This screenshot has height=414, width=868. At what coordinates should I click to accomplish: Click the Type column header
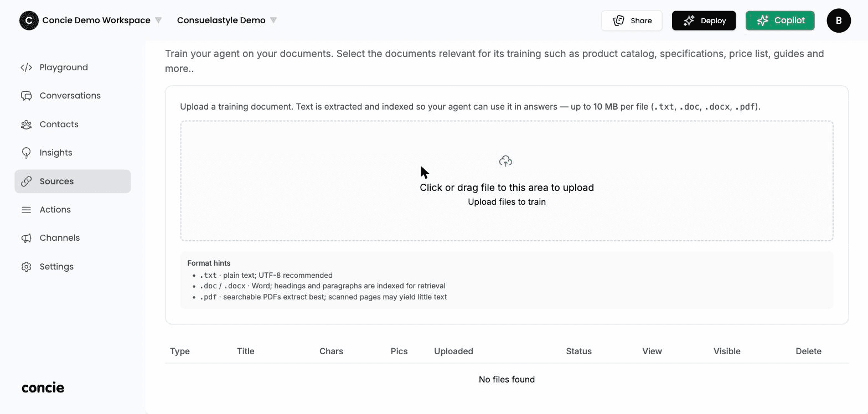point(180,351)
